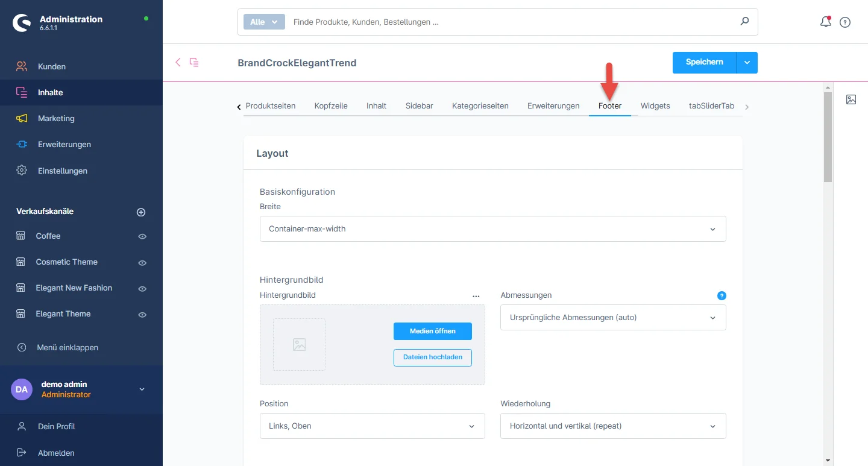Toggle eye icon for Elegant Theme
This screenshot has height=466, width=868.
tap(142, 314)
